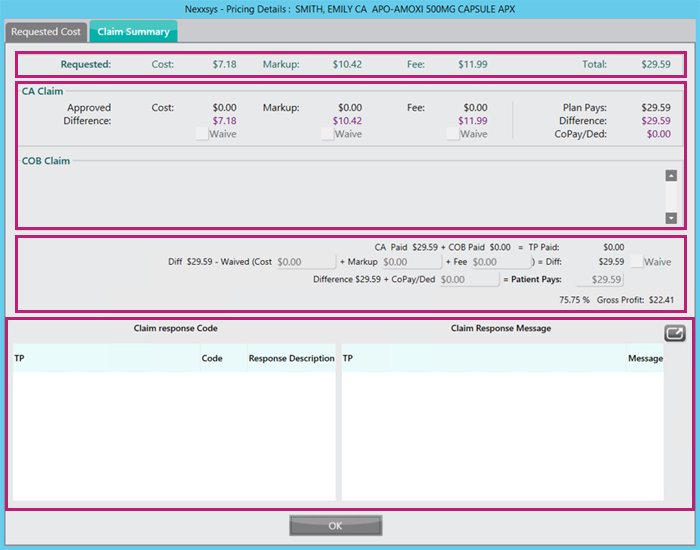The image size is (700, 550).
Task: Click the Response Description column header
Action: tap(292, 358)
